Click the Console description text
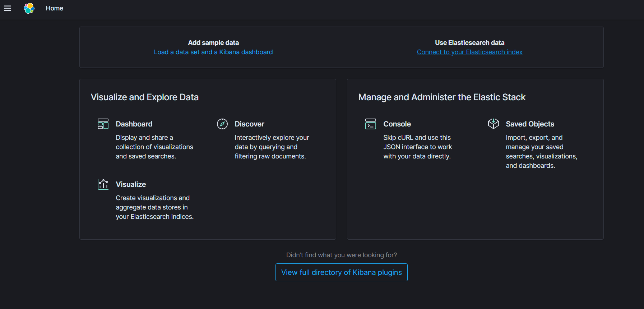The image size is (644, 309). coord(417,147)
